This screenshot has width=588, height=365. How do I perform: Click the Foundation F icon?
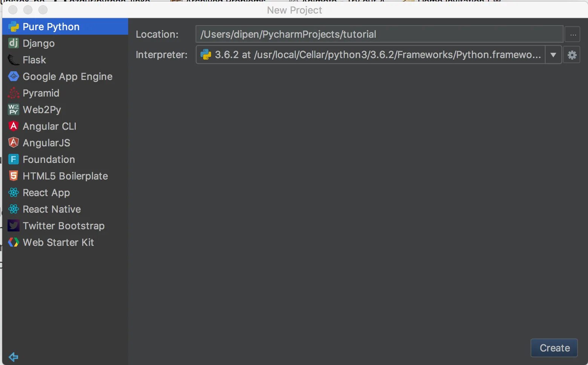(14, 159)
